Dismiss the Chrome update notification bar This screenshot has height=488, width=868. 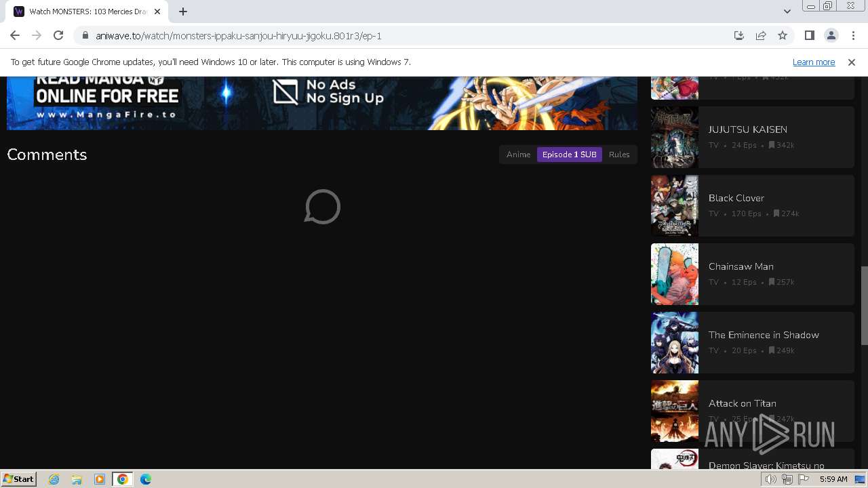pos(852,62)
